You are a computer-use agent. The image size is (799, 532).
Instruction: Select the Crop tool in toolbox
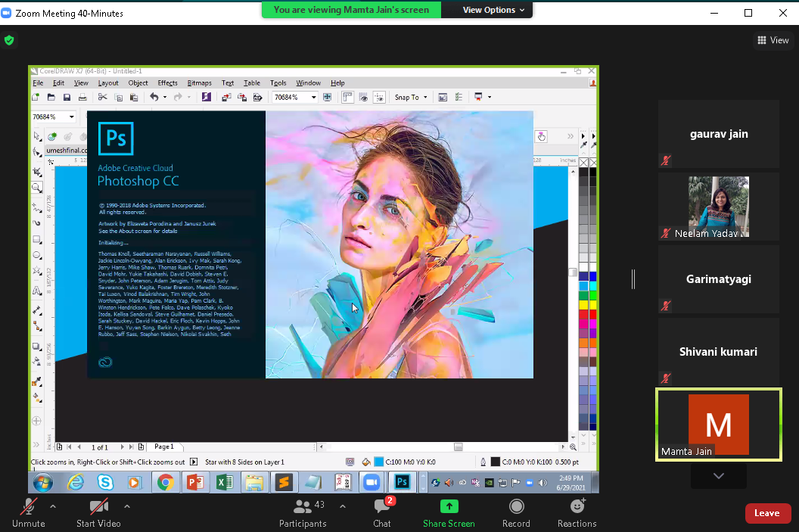click(36, 172)
